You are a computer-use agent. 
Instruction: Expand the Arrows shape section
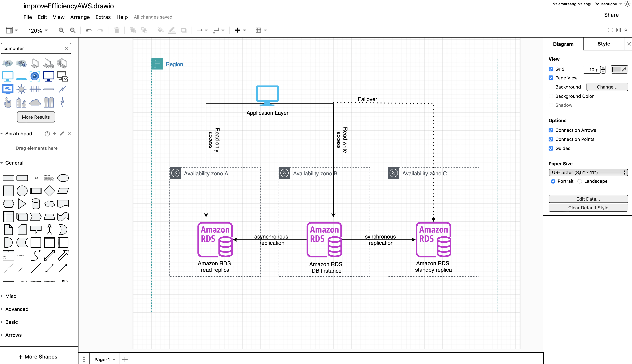click(13, 335)
